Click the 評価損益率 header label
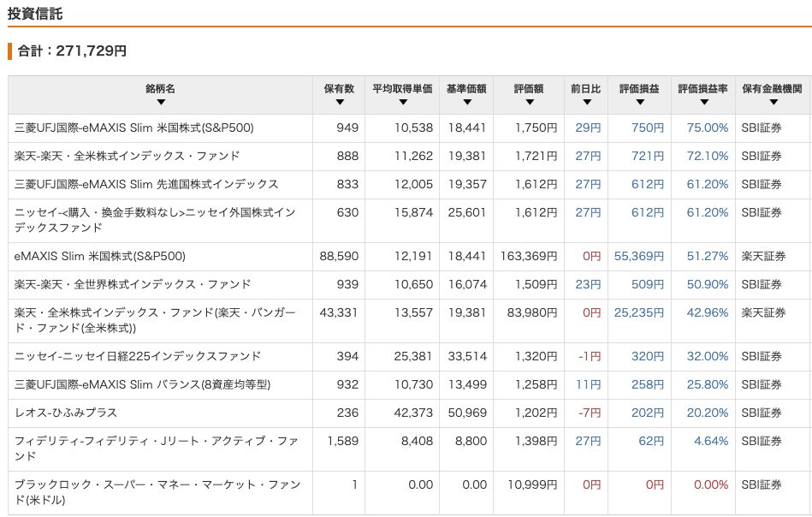 coord(703,89)
